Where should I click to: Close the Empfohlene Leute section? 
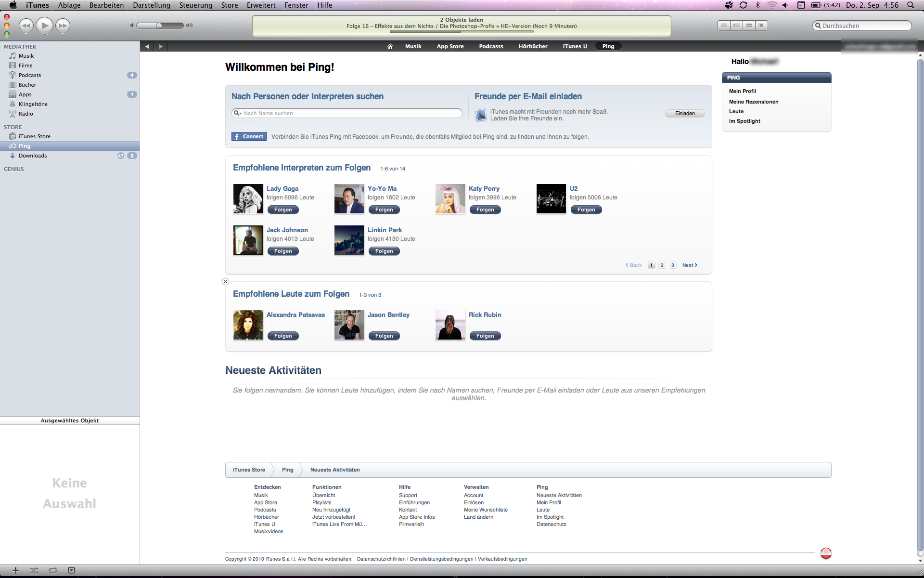(225, 282)
